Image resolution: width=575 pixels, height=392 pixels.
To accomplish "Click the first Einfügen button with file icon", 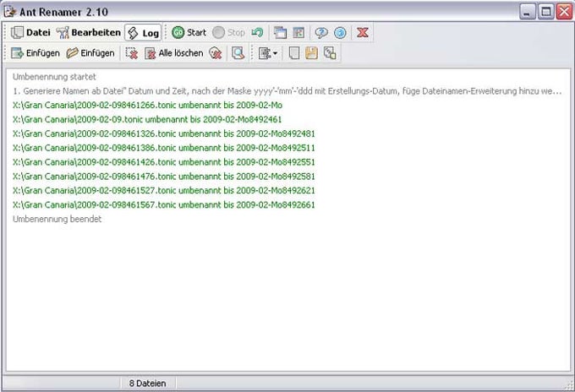I will [x=36, y=53].
